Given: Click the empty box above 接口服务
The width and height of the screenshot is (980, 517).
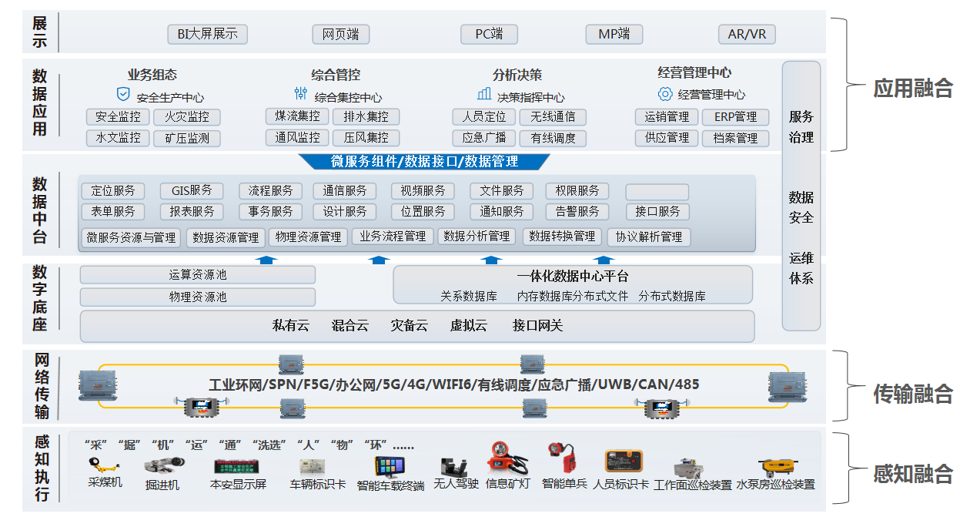Looking at the screenshot, I should [657, 192].
